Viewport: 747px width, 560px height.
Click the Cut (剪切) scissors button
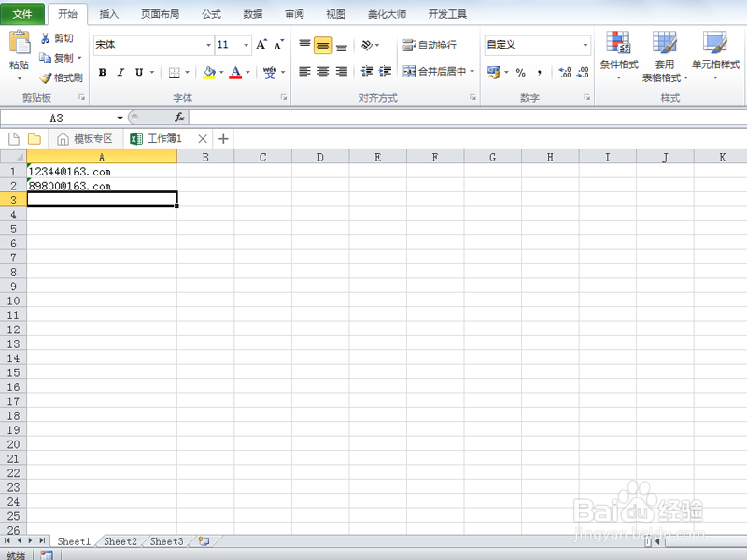tap(57, 38)
